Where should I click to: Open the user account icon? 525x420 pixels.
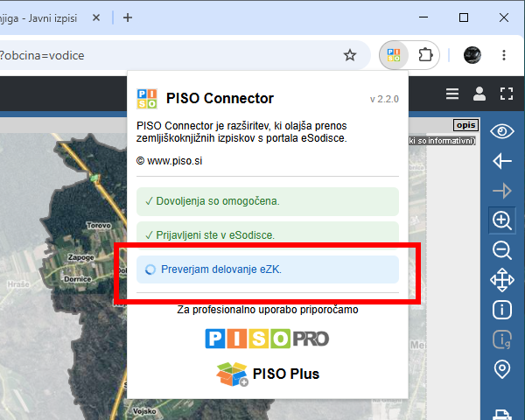[479, 94]
